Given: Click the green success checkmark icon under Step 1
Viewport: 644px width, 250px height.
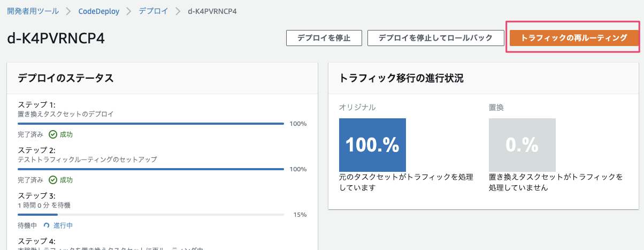Looking at the screenshot, I should 53,134.
